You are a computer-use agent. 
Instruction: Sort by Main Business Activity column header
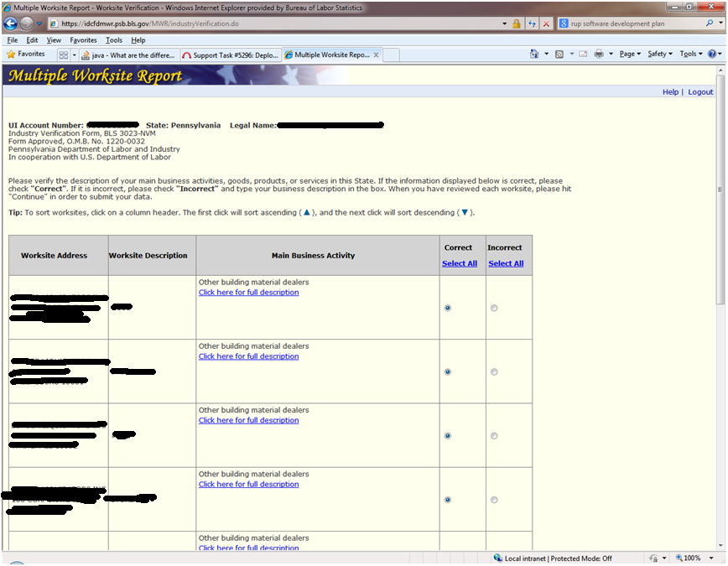pyautogui.click(x=313, y=256)
